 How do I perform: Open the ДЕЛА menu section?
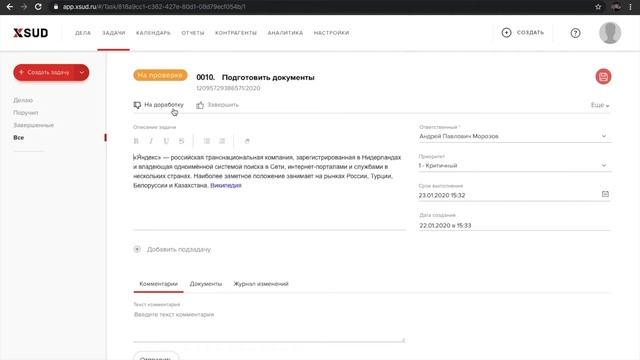[83, 33]
